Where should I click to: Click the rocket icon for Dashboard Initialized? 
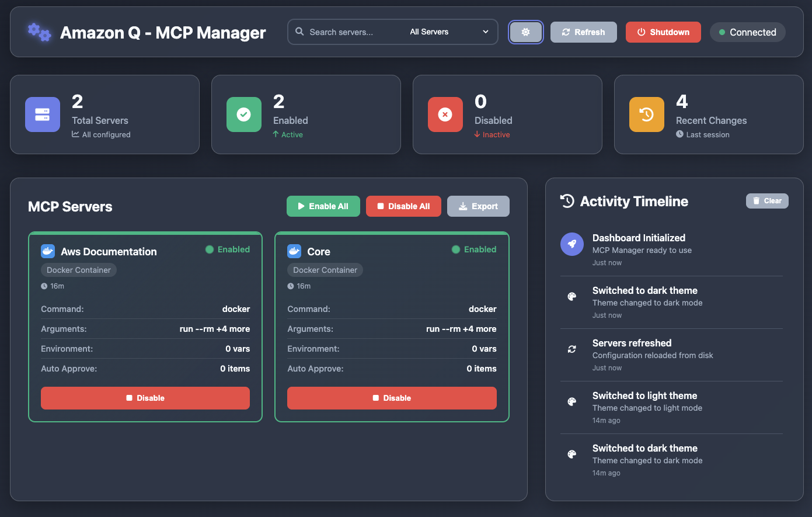click(572, 244)
